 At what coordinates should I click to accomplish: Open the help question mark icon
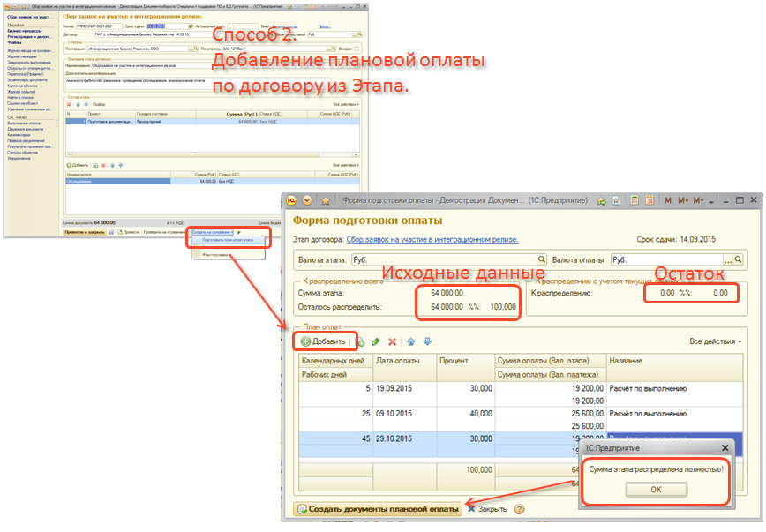coord(520,509)
